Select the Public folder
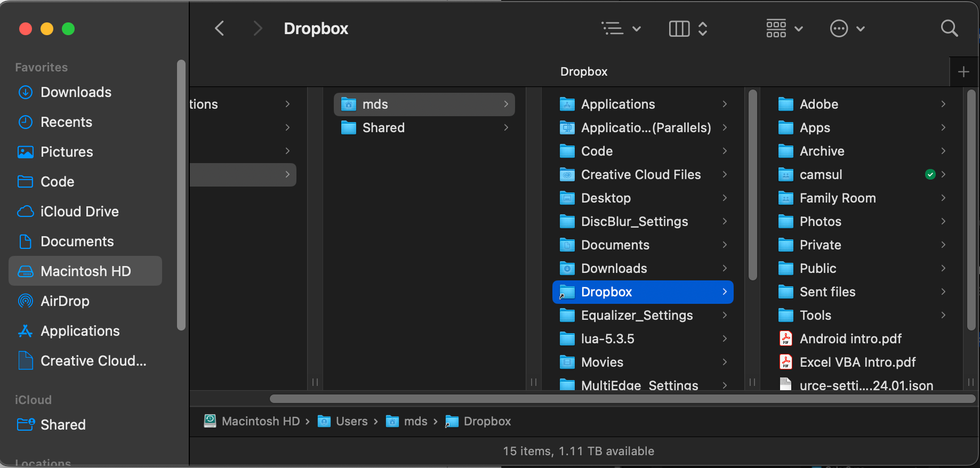The width and height of the screenshot is (980, 468). coord(862,269)
